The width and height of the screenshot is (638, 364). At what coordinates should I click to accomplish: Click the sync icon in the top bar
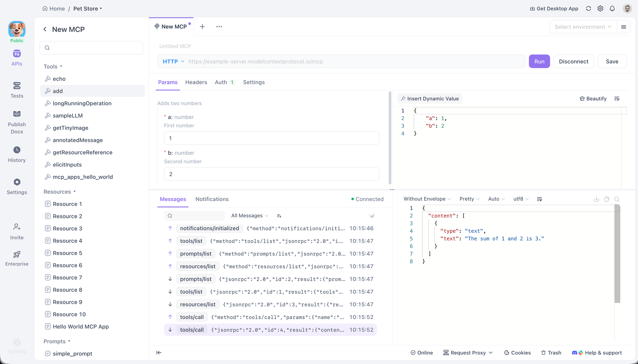[588, 9]
